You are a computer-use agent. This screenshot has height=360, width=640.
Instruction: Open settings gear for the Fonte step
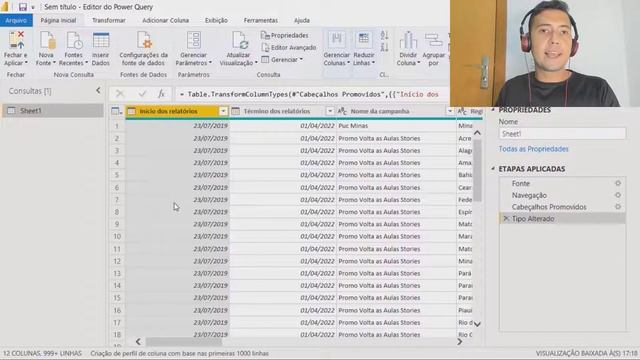[618, 183]
